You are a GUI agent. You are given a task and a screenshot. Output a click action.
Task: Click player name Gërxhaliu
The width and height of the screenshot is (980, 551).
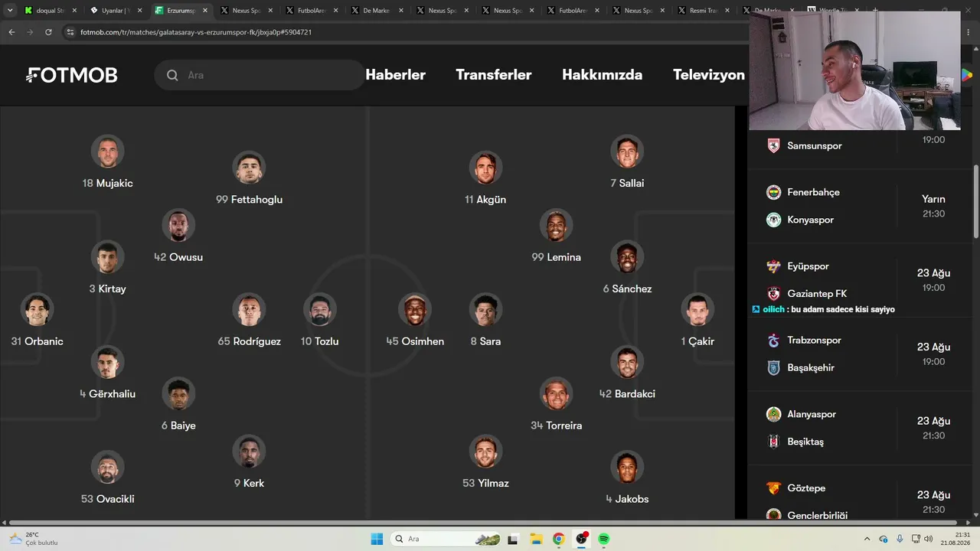click(x=113, y=394)
